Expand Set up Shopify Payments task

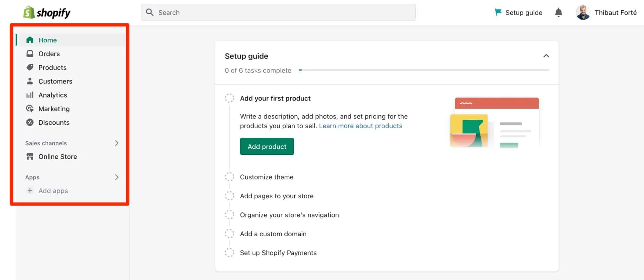278,253
